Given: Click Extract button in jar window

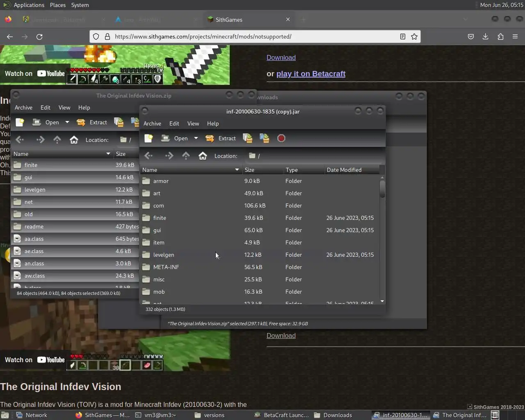Looking at the screenshot, I should tap(221, 139).
